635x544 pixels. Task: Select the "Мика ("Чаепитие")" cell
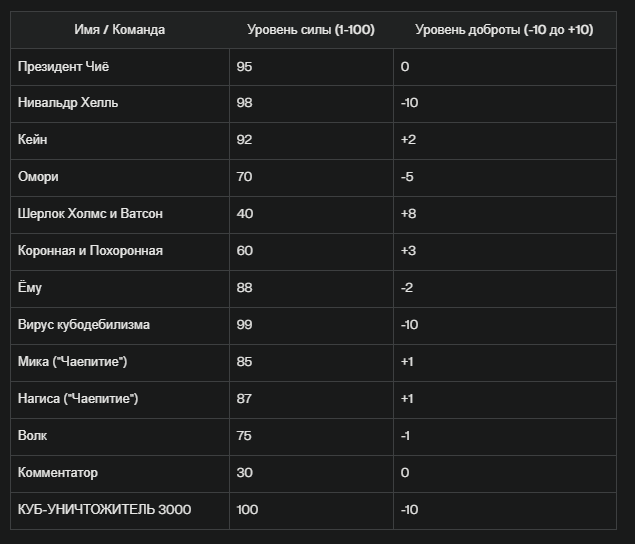coord(73,361)
